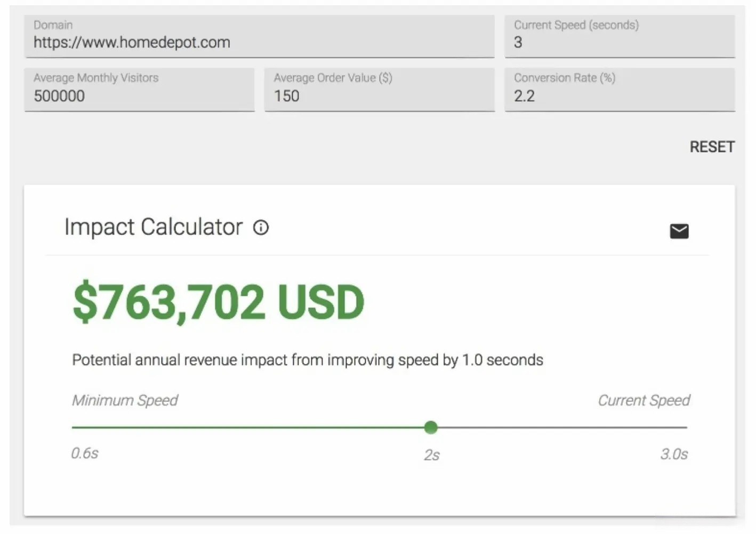
Task: Click the small Domain label text
Action: [x=53, y=25]
